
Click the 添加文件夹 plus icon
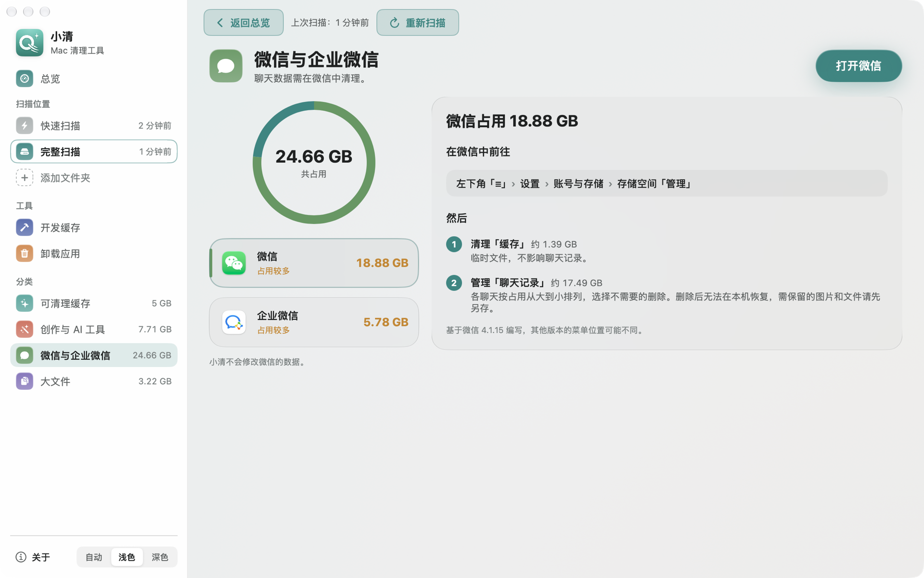[x=25, y=178]
